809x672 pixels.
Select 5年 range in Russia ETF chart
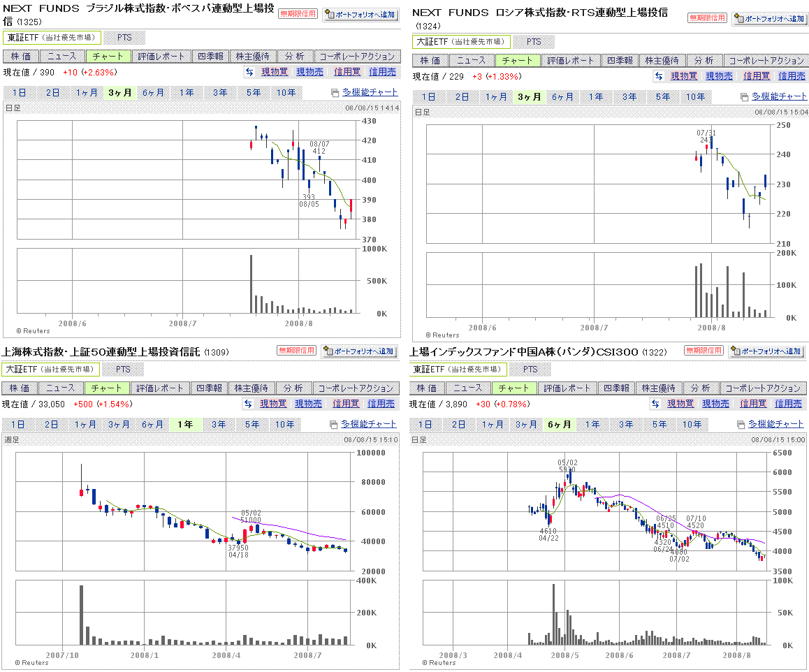pos(662,97)
